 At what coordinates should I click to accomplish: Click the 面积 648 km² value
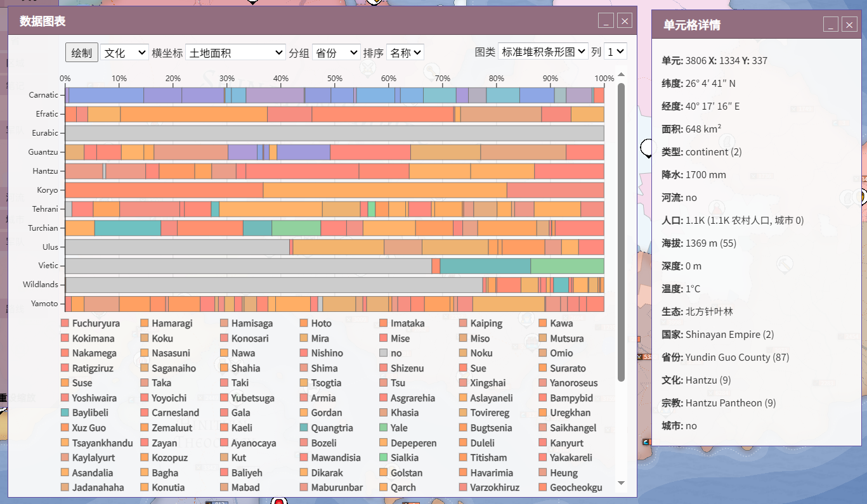[703, 129]
